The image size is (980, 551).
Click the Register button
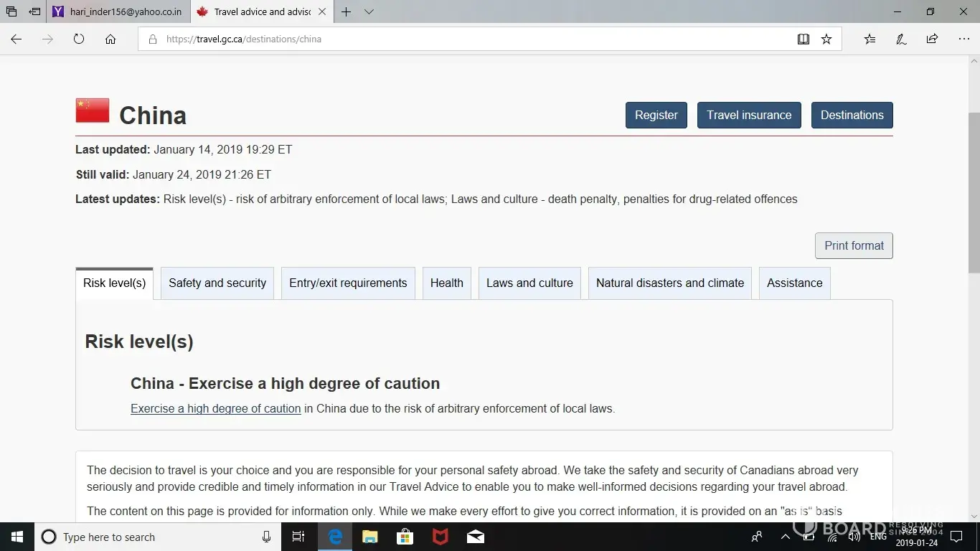coord(656,116)
